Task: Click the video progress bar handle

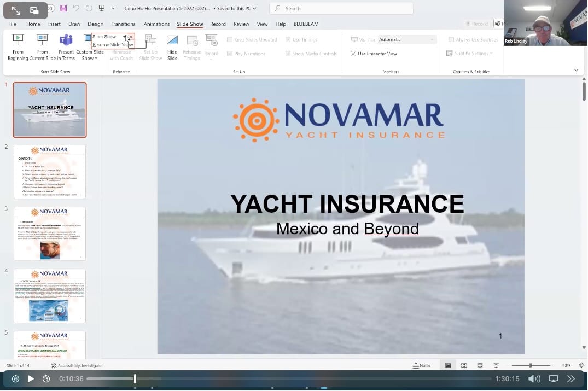Action: (135, 378)
